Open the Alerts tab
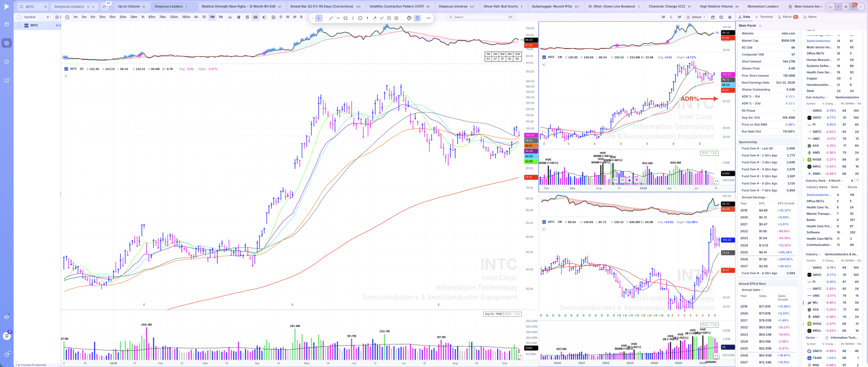This screenshot has height=367, width=868. pyautogui.click(x=788, y=17)
